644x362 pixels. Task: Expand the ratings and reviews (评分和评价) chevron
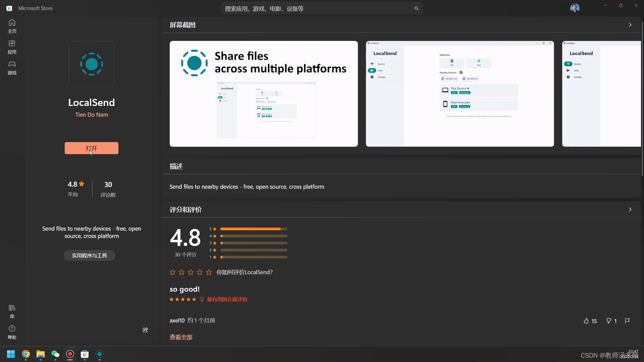[x=630, y=209]
